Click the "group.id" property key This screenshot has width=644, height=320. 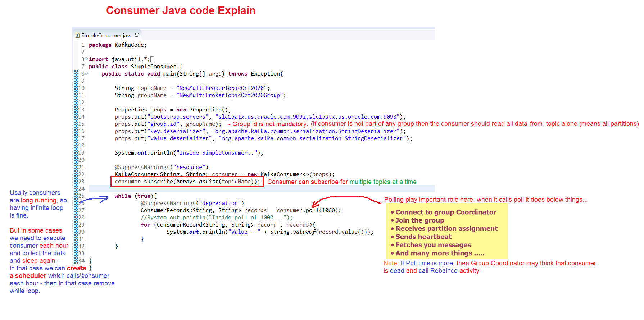[163, 124]
